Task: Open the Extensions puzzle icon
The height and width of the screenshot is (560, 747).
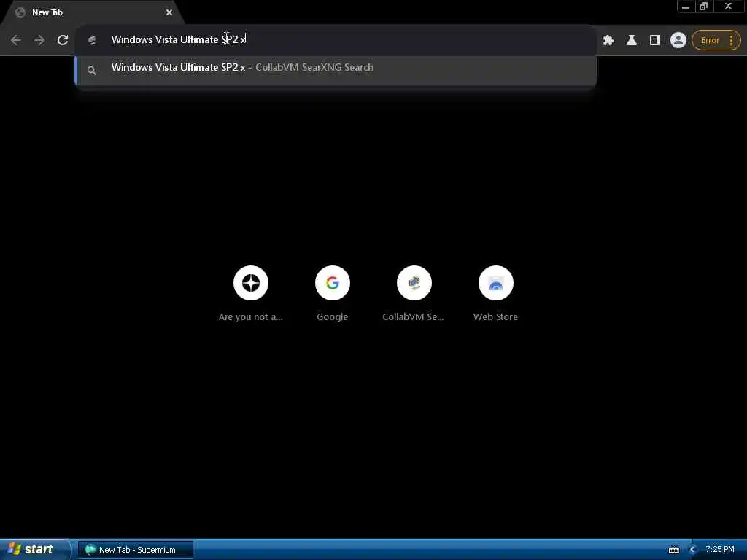Action: [608, 41]
